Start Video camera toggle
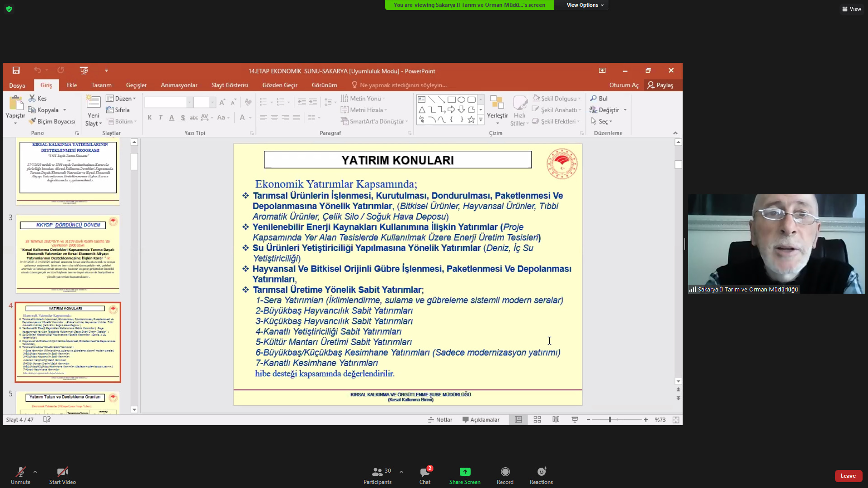Viewport: 868px width, 488px height. (62, 472)
